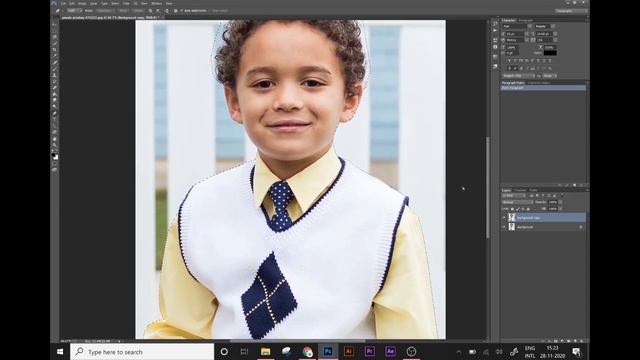Open the layer Fill dropdown arrow
Screen dimensions: 640x360
coord(560,209)
